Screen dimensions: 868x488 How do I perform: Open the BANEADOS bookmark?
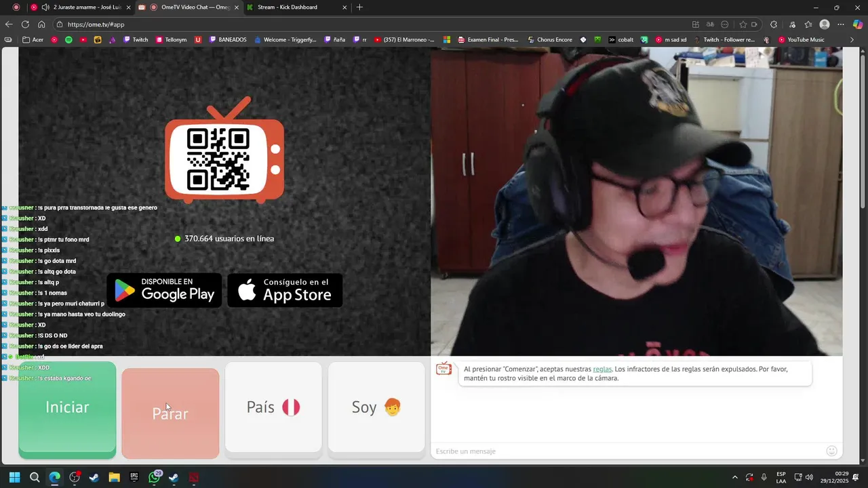(228, 39)
